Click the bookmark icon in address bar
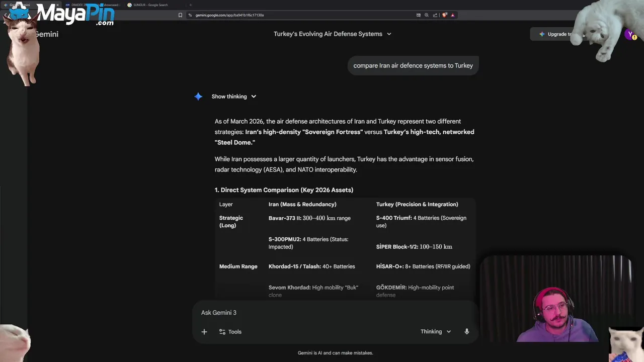 point(180,15)
